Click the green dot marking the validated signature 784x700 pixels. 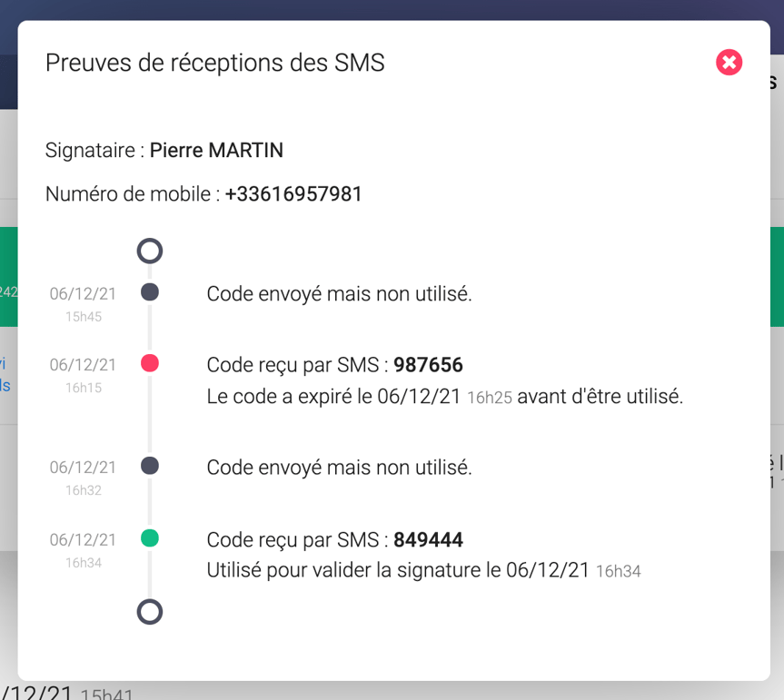[149, 537]
